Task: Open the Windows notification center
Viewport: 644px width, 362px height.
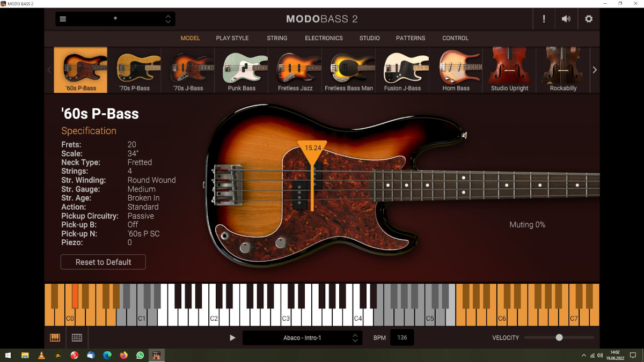Action: tap(633, 355)
